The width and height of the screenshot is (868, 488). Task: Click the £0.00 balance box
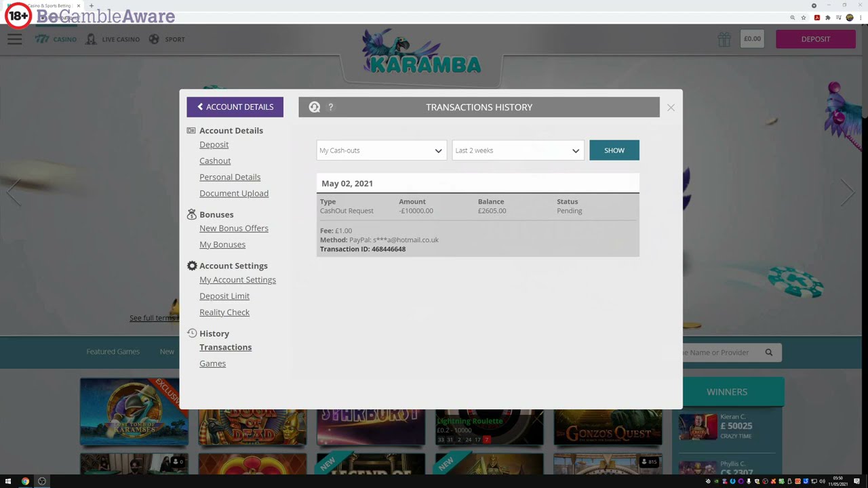click(752, 39)
